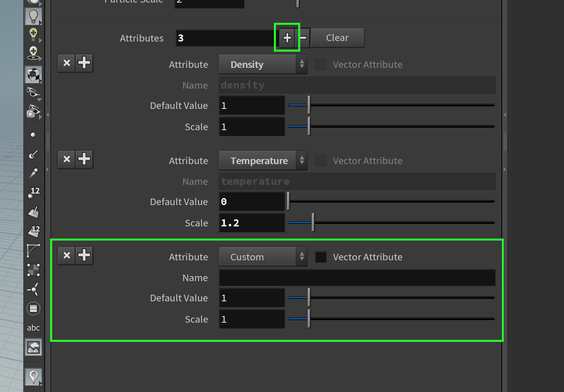
Task: Toggle the checkered square with corner points icon
Action: [x=33, y=270]
